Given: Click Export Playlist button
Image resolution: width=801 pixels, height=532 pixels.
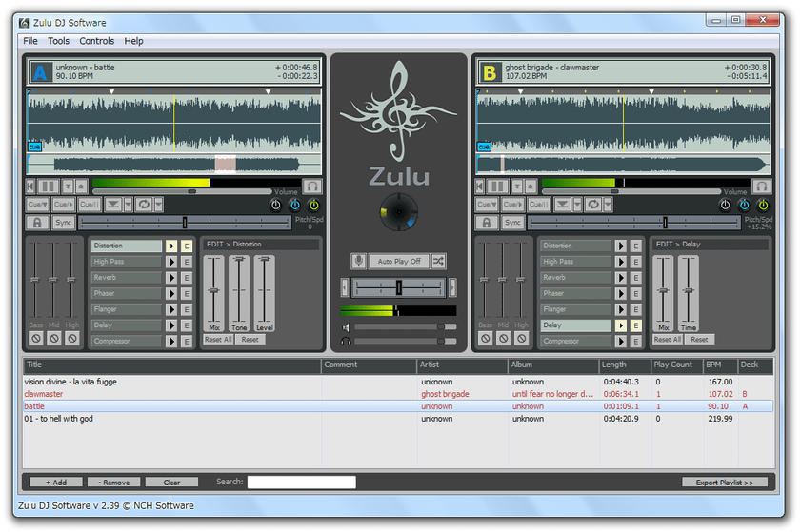Looking at the screenshot, I should [x=725, y=482].
